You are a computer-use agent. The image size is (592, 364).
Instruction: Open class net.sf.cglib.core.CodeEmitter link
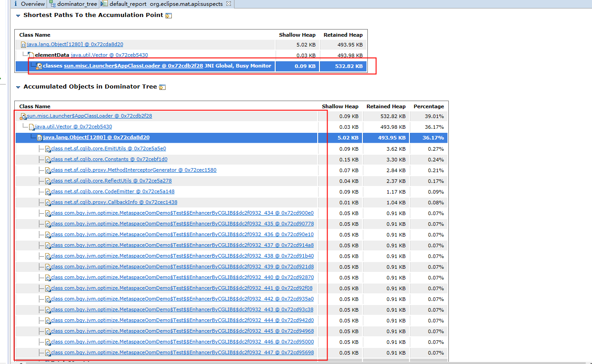pos(113,191)
